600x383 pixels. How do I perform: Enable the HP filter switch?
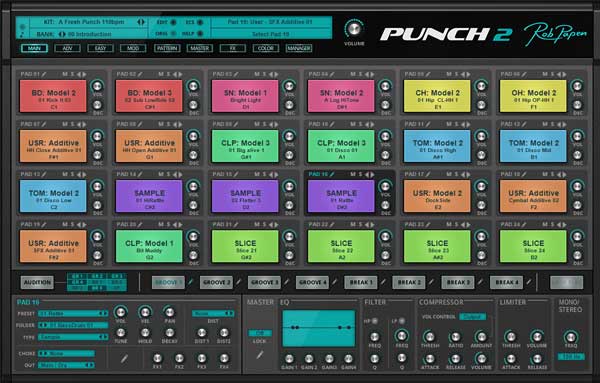click(375, 321)
